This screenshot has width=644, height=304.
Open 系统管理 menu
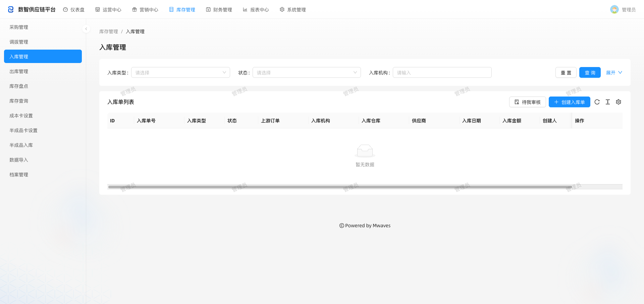[x=293, y=10]
